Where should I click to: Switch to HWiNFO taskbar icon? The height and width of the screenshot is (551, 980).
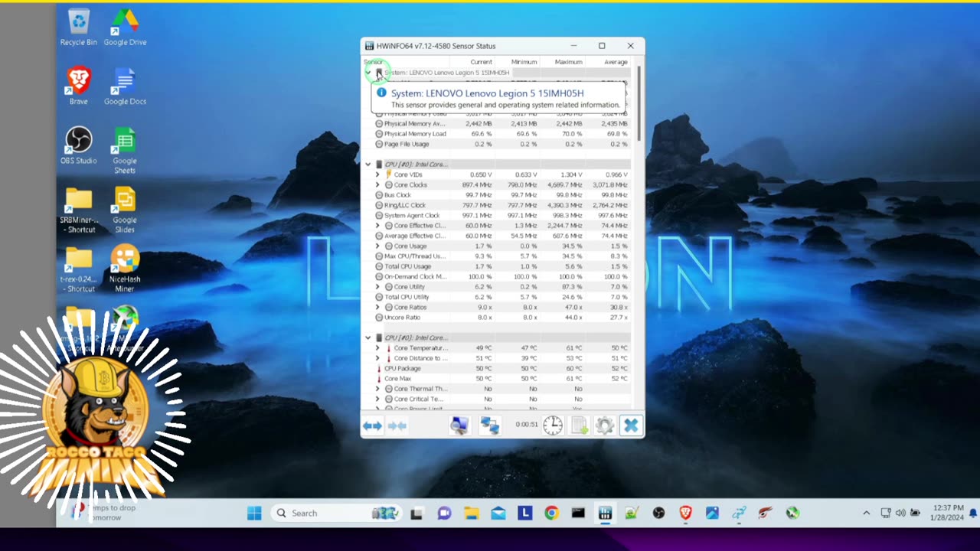click(x=605, y=513)
